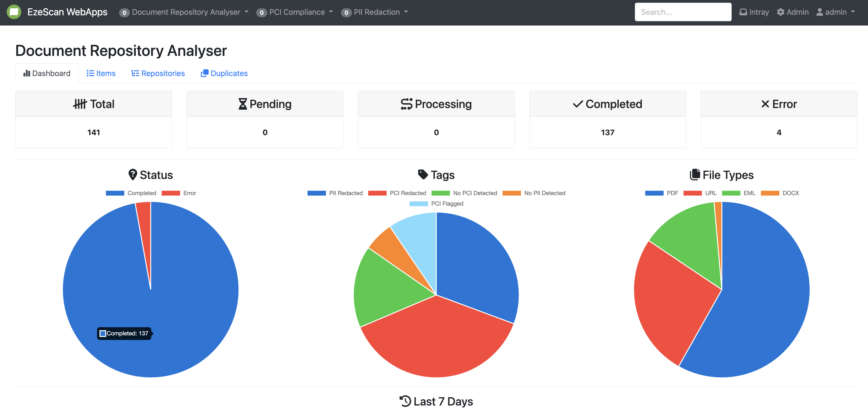Click the green EzeScan logo icon
This screenshot has height=409, width=868.
14,12
